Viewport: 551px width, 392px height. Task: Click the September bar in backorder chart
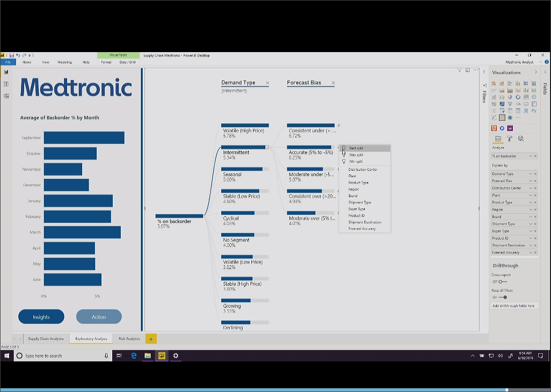84,137
